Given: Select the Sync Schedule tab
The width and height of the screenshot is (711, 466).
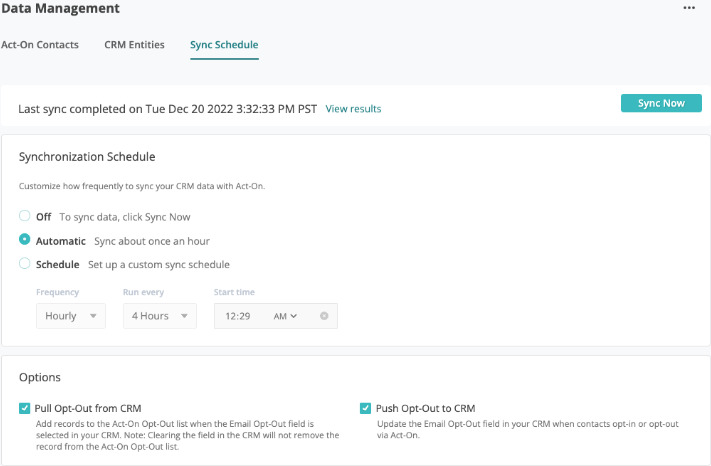Looking at the screenshot, I should (x=224, y=45).
